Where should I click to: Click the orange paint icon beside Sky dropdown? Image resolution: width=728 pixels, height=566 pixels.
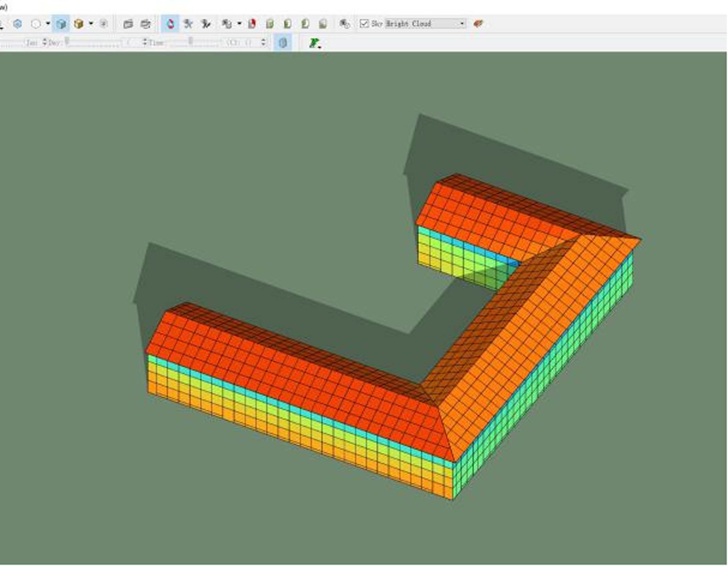tap(478, 24)
